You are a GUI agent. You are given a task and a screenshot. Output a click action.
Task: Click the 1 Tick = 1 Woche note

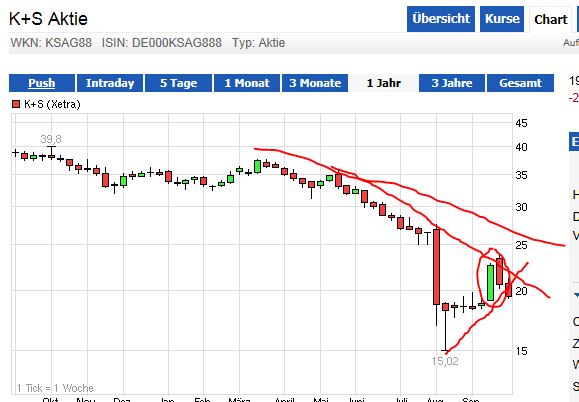[55, 388]
